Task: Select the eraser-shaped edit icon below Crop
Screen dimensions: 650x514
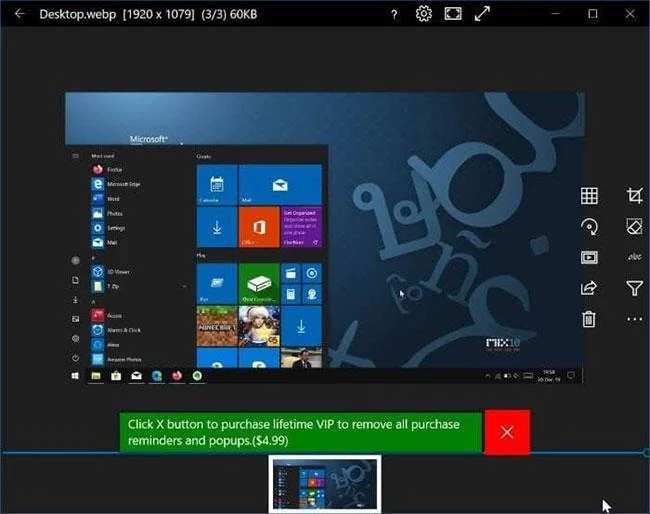Action: 635,227
